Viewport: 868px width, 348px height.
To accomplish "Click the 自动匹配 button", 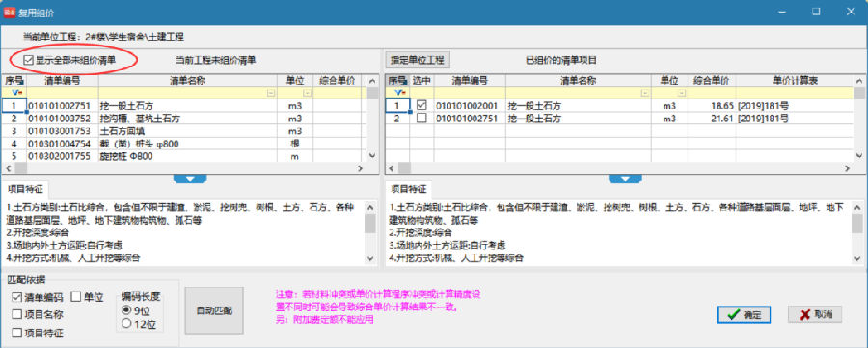I will tap(214, 310).
